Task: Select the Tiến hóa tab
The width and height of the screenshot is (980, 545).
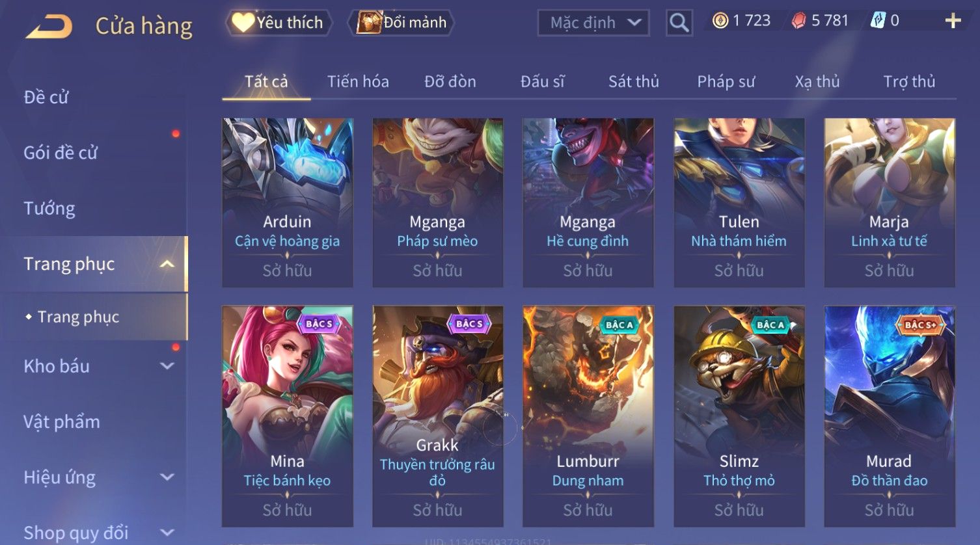Action: (x=358, y=82)
